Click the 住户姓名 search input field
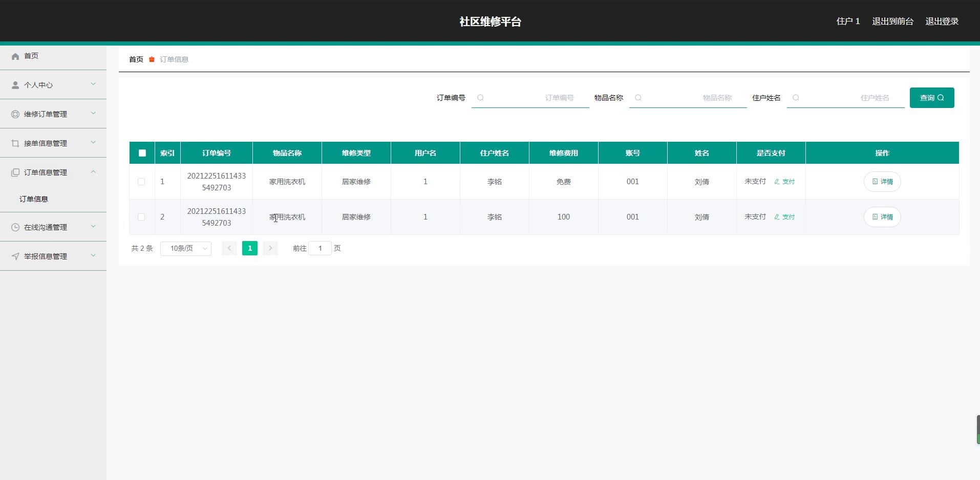Screen dimensions: 980x480 850,98
